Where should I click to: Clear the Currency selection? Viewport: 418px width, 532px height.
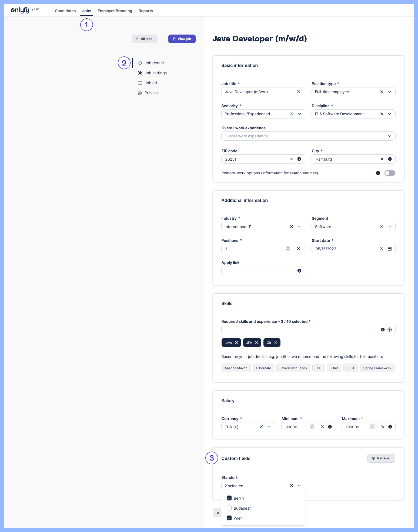click(x=261, y=427)
